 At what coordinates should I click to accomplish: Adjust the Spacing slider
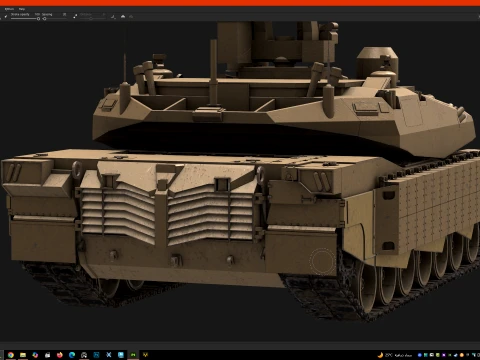55,19
